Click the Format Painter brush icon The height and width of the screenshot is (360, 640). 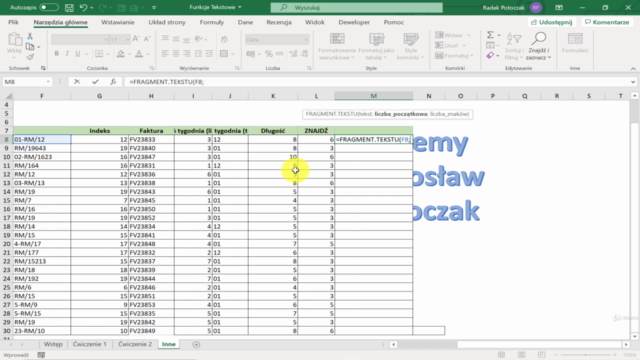pyautogui.click(x=30, y=57)
